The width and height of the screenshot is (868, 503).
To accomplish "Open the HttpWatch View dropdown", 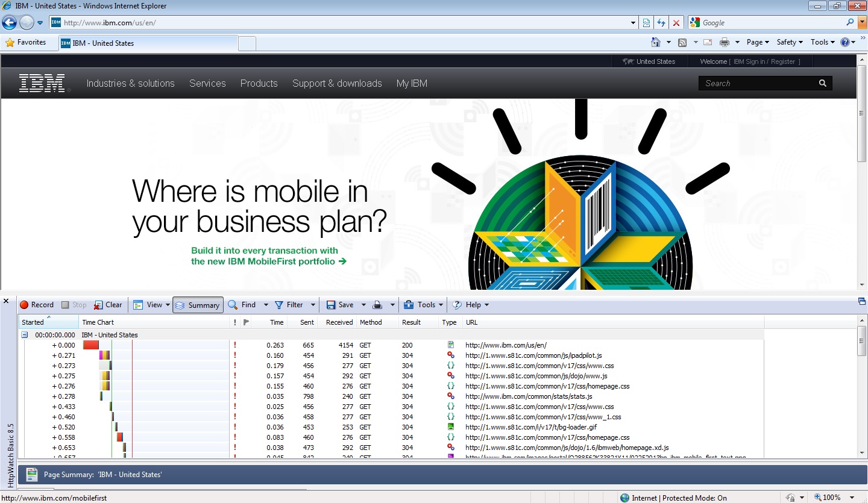I will [152, 305].
